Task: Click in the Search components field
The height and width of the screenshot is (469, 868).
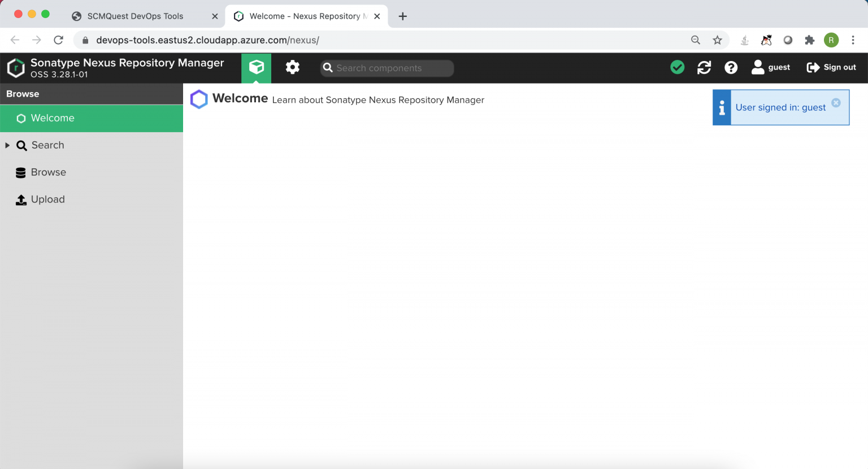Action: pyautogui.click(x=387, y=68)
